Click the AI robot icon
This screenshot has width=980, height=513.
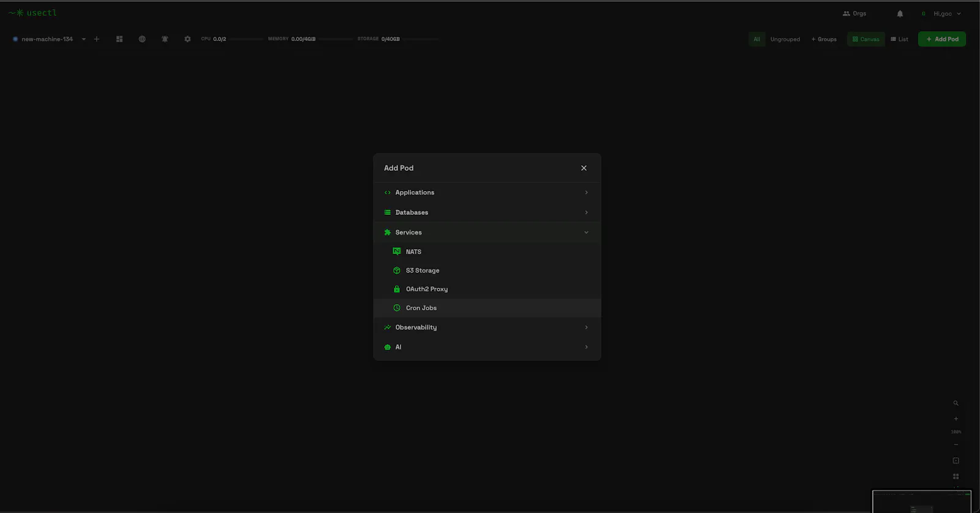(x=388, y=347)
